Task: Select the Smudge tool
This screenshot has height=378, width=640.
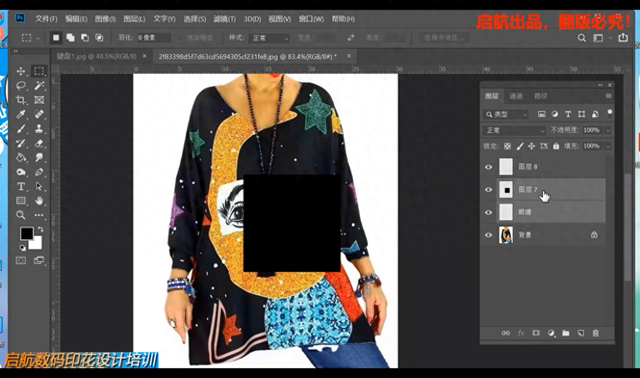Action: pos(39,158)
